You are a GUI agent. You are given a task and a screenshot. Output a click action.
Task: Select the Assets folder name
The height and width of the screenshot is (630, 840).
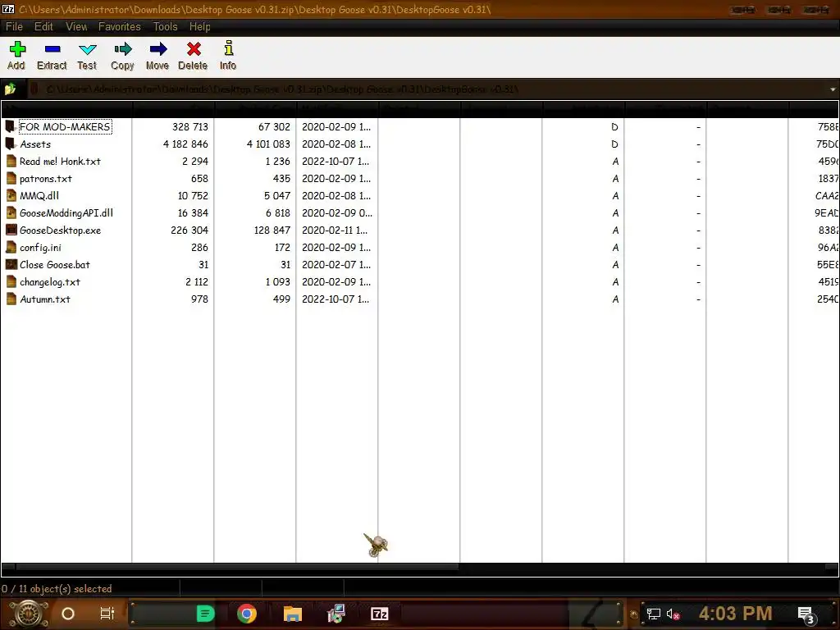[x=35, y=144]
